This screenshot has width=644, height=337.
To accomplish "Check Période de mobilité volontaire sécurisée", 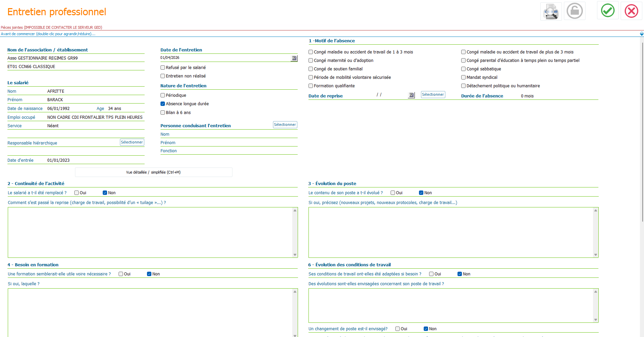I will click(311, 77).
